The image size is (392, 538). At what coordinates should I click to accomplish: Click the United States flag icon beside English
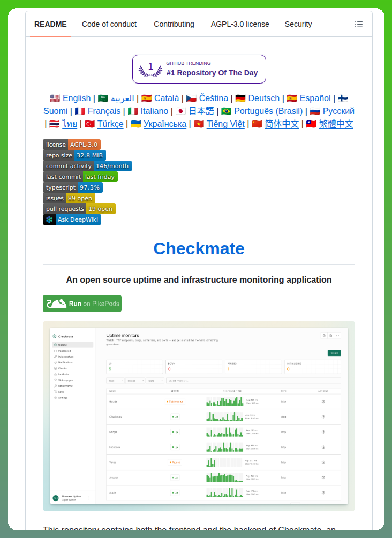[x=55, y=98]
